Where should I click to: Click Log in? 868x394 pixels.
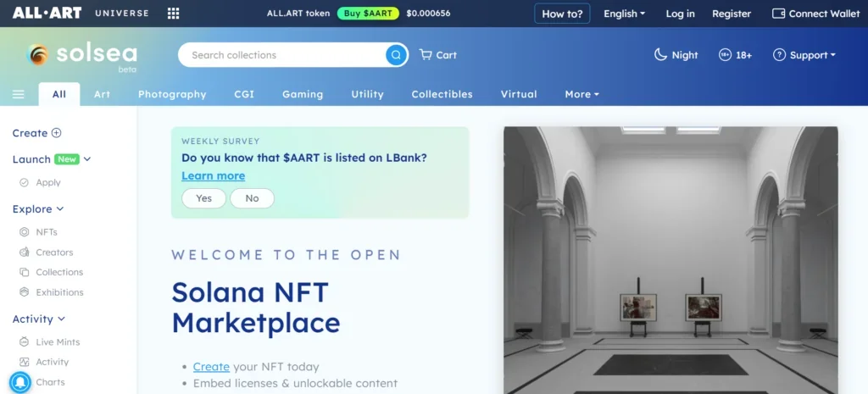click(x=681, y=14)
